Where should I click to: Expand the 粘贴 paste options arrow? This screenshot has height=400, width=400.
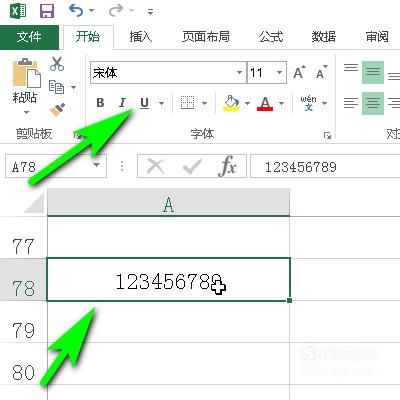click(x=26, y=112)
